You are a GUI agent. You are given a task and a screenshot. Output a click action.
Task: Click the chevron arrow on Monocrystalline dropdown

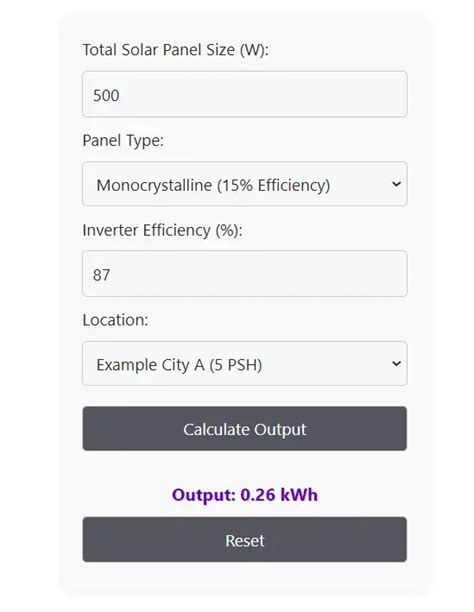[x=396, y=184]
